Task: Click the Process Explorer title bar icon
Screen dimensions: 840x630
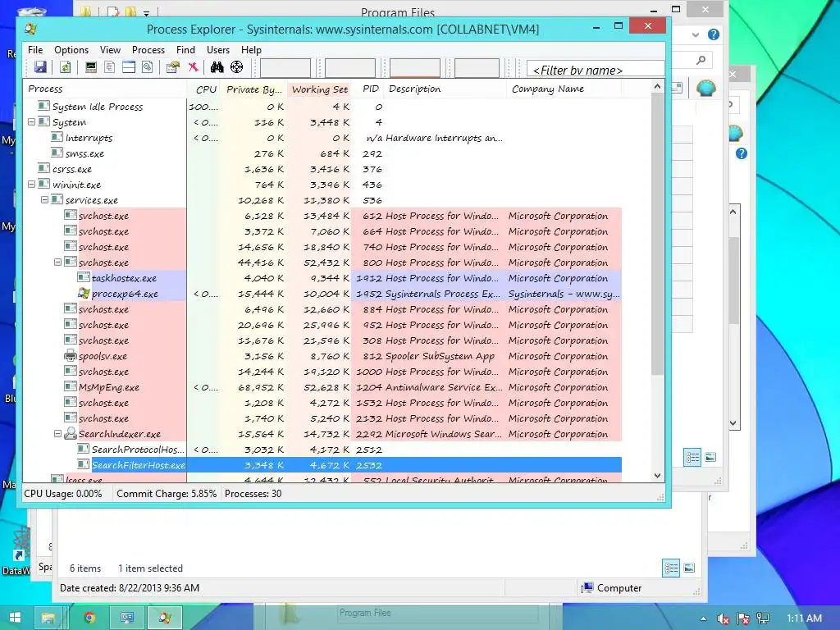Action: click(x=31, y=29)
